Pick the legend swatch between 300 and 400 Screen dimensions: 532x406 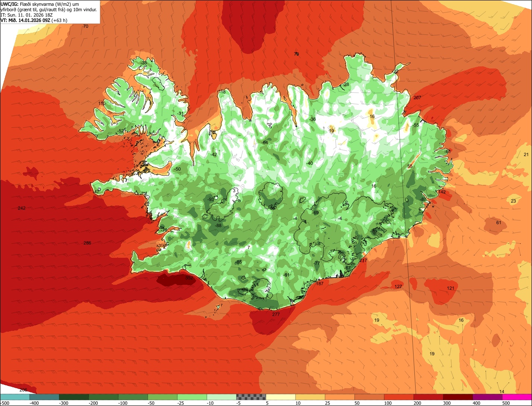(x=457, y=397)
